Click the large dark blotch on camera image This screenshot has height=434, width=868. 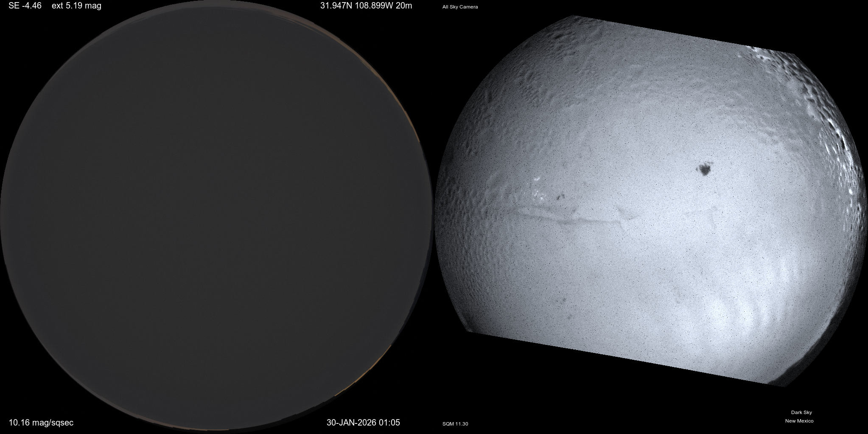click(x=705, y=170)
